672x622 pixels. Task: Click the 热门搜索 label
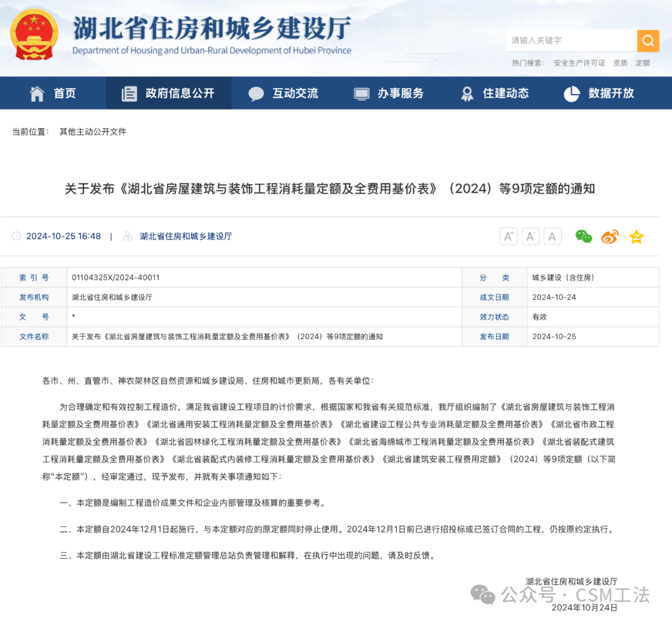point(528,63)
